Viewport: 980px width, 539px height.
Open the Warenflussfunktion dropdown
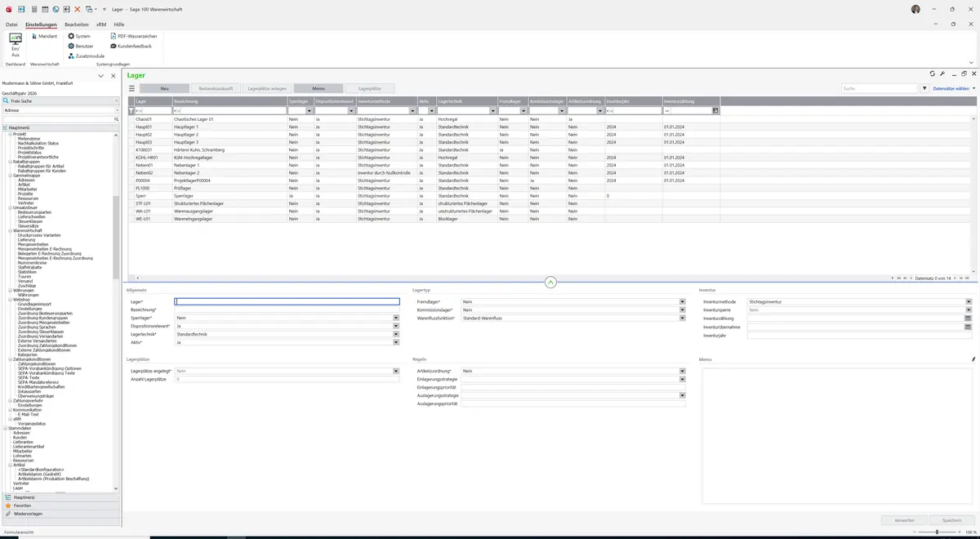pyautogui.click(x=682, y=318)
